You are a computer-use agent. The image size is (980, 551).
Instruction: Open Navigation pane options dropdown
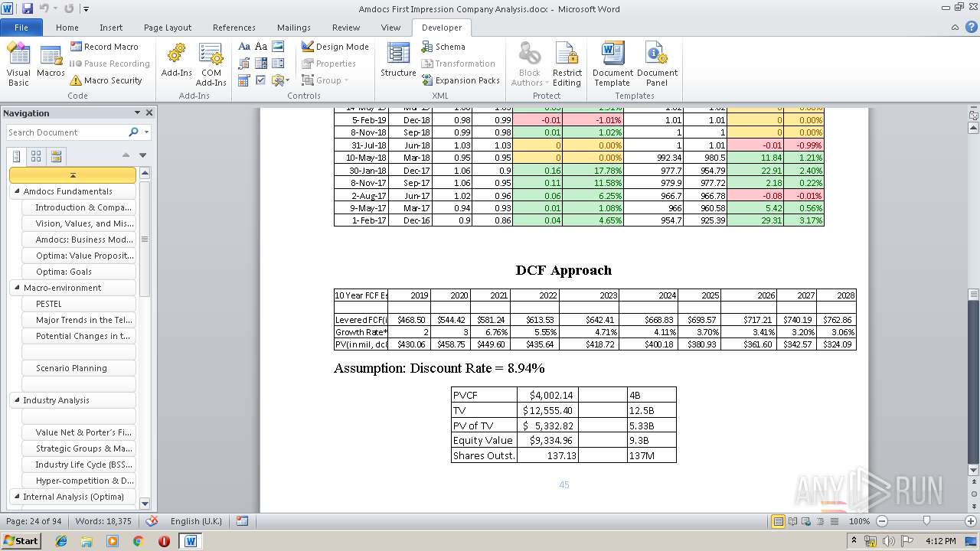pyautogui.click(x=137, y=112)
